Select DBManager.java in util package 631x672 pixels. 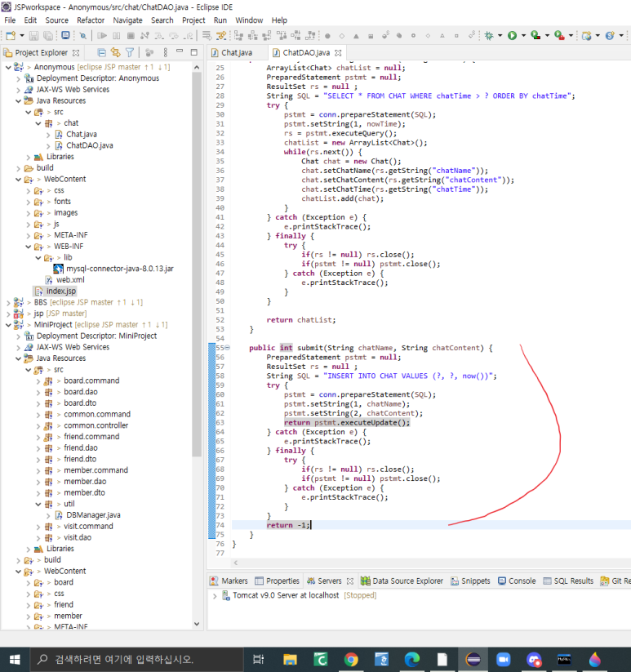click(93, 515)
